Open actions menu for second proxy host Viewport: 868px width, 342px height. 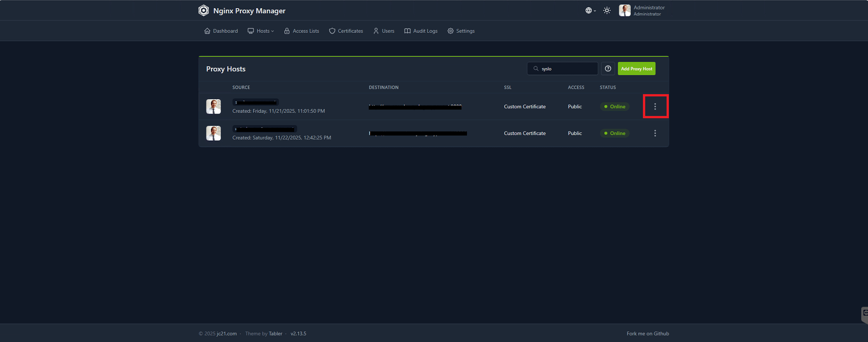pos(655,133)
